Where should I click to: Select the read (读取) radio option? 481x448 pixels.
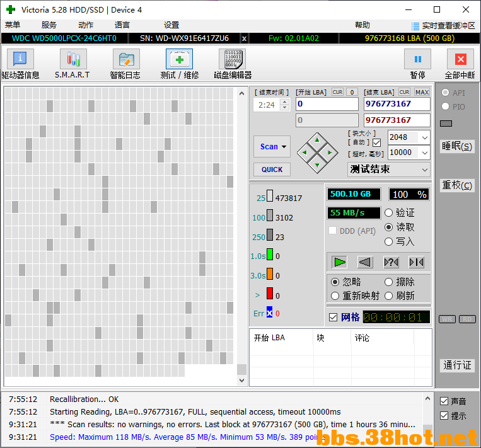(x=388, y=227)
